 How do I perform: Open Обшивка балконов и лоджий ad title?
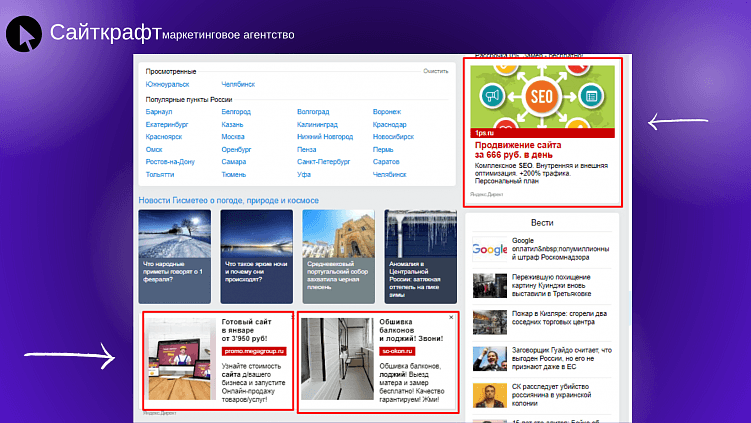411,330
